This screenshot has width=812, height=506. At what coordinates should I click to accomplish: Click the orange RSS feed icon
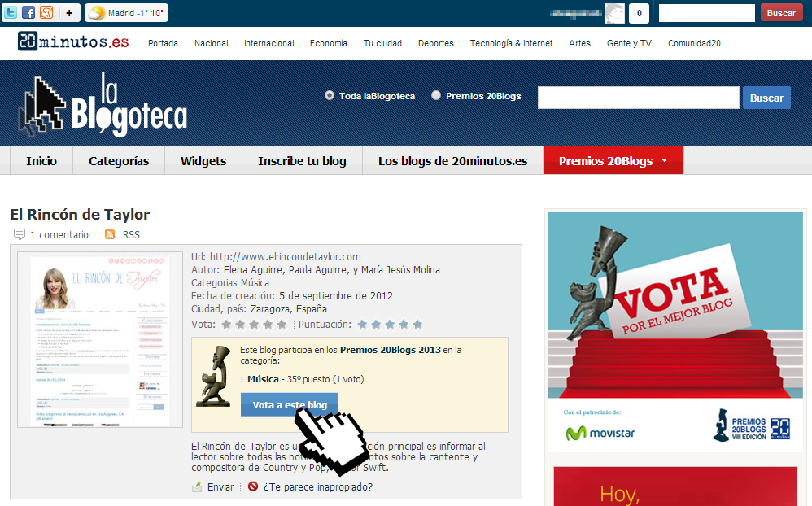click(x=110, y=235)
